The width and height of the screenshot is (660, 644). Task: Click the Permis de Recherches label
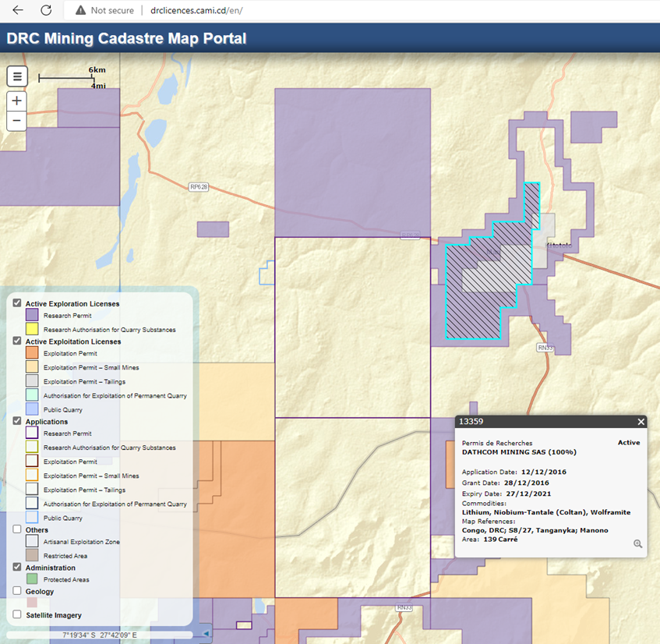point(497,443)
